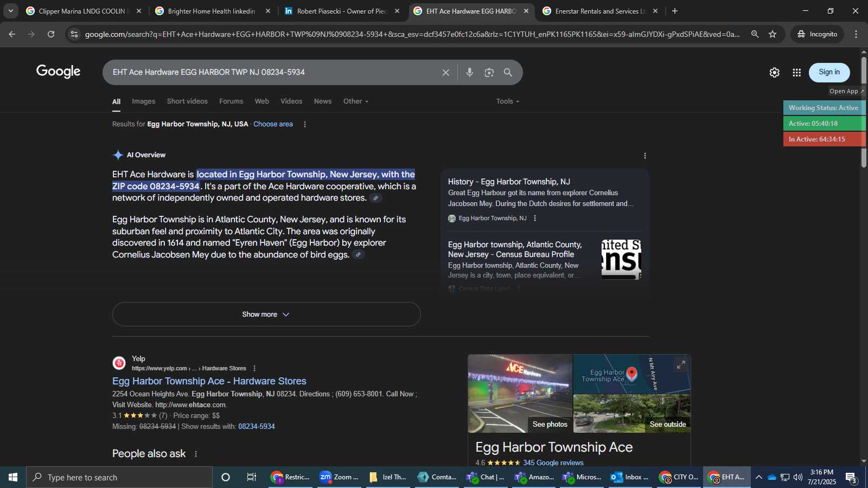Select the Web search filter
This screenshot has width=868, height=488.
(262, 101)
